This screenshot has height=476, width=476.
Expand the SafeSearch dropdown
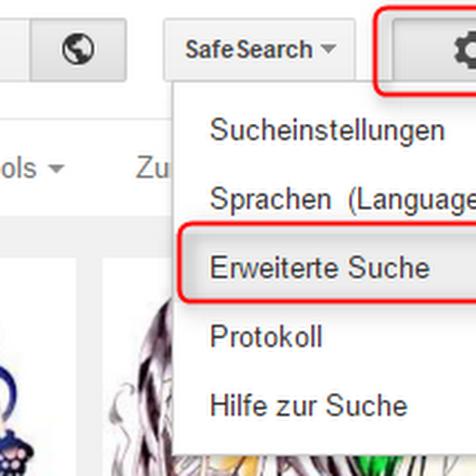[259, 50]
